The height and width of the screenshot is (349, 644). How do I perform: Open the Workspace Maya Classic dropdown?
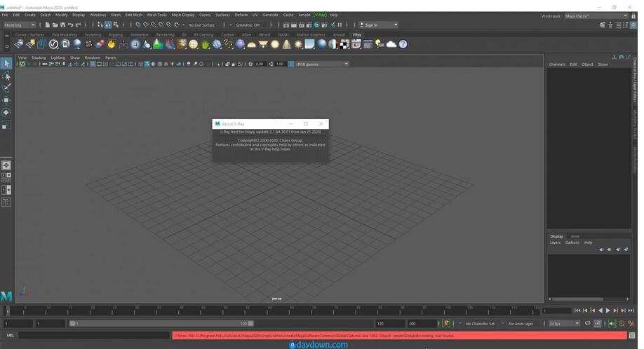click(x=596, y=16)
